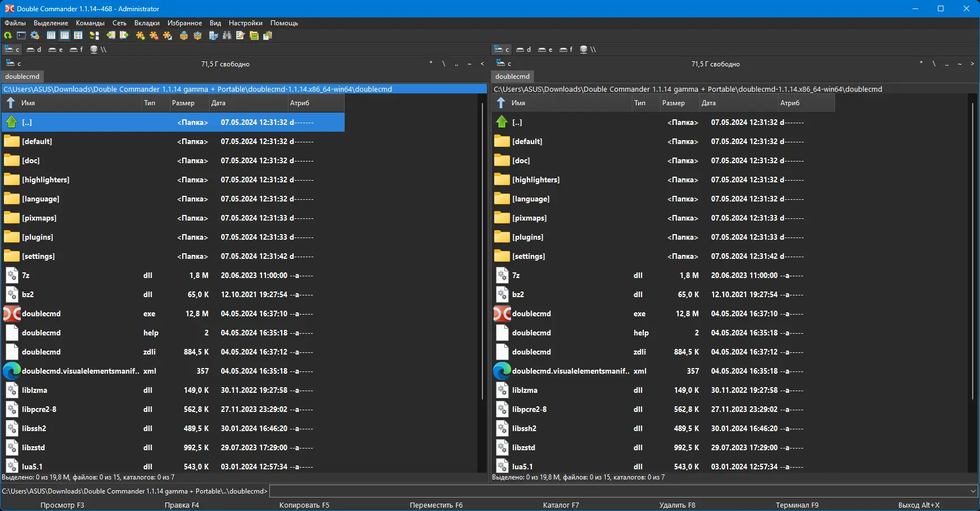Go up with right panel .. button
Viewport: 980px width, 511px height.
[947, 64]
